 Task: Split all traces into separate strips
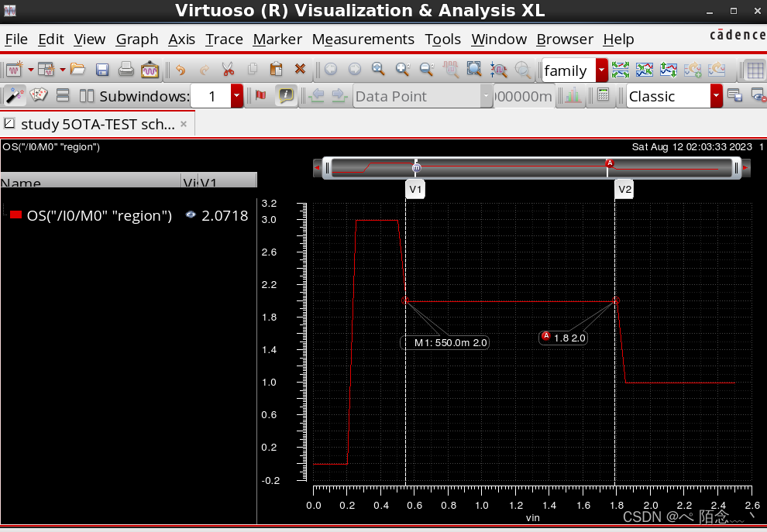(x=621, y=70)
